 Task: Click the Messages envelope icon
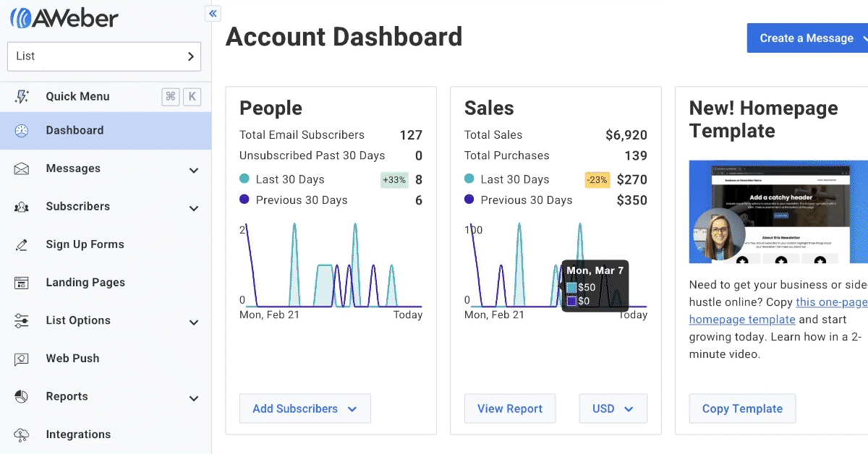pos(22,169)
